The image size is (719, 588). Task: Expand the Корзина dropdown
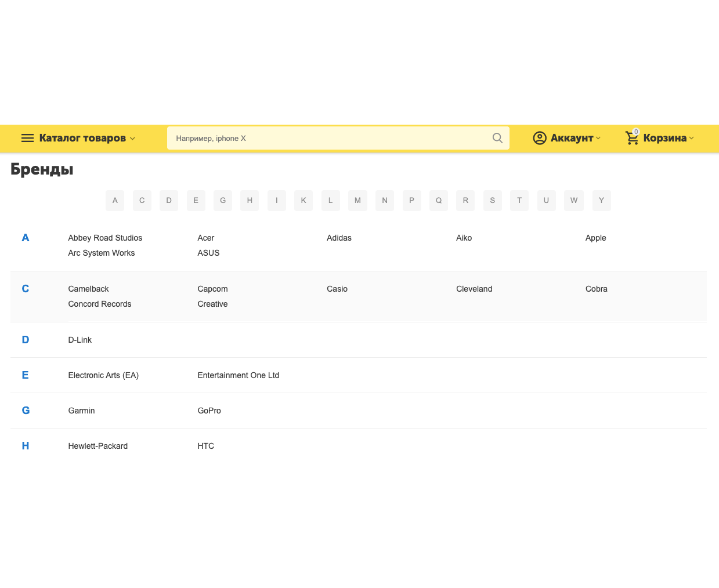tap(668, 138)
